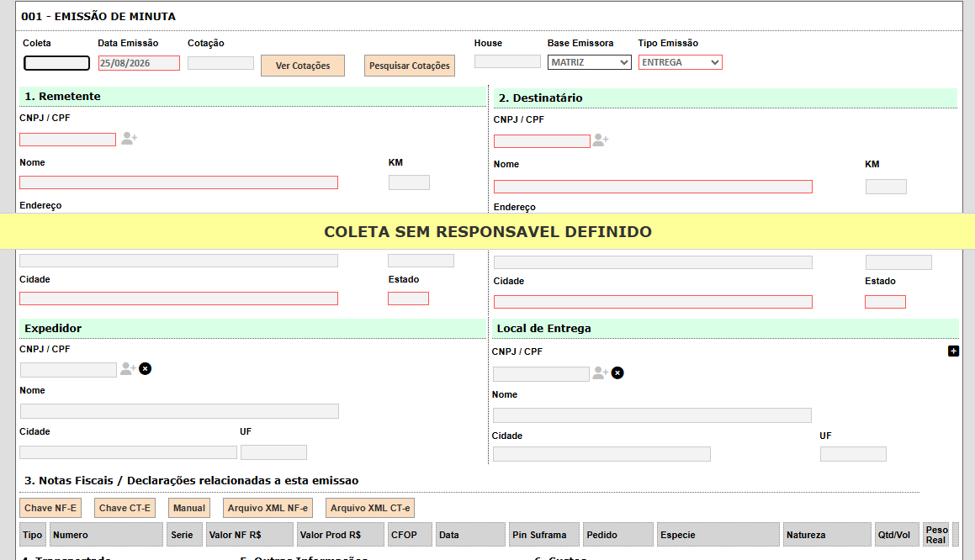
Task: Click Remetente Nome field
Action: [x=178, y=182]
